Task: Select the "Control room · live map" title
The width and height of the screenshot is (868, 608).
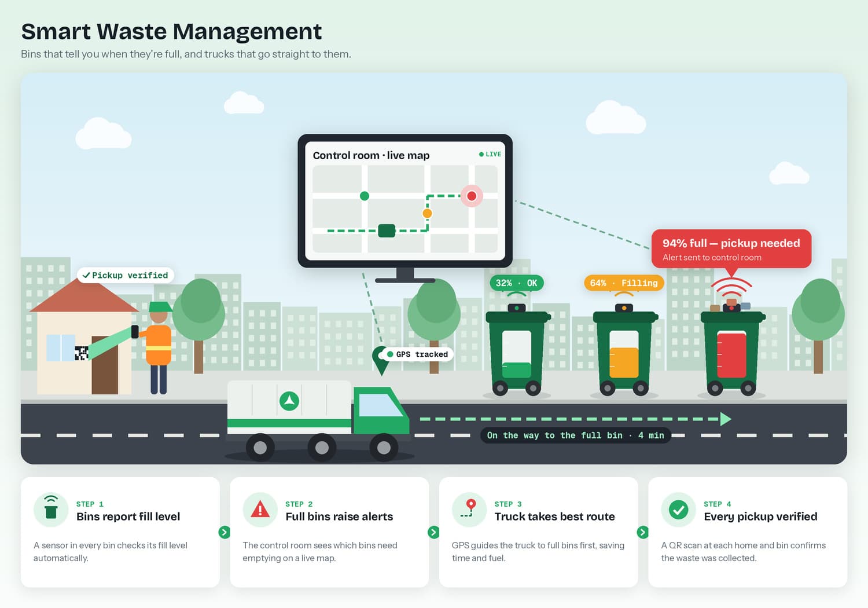Action: pyautogui.click(x=371, y=155)
